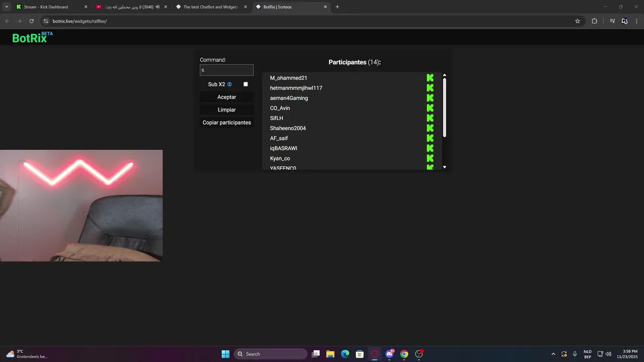Open a new browser tab
Image resolution: width=644 pixels, height=362 pixels.
337,7
